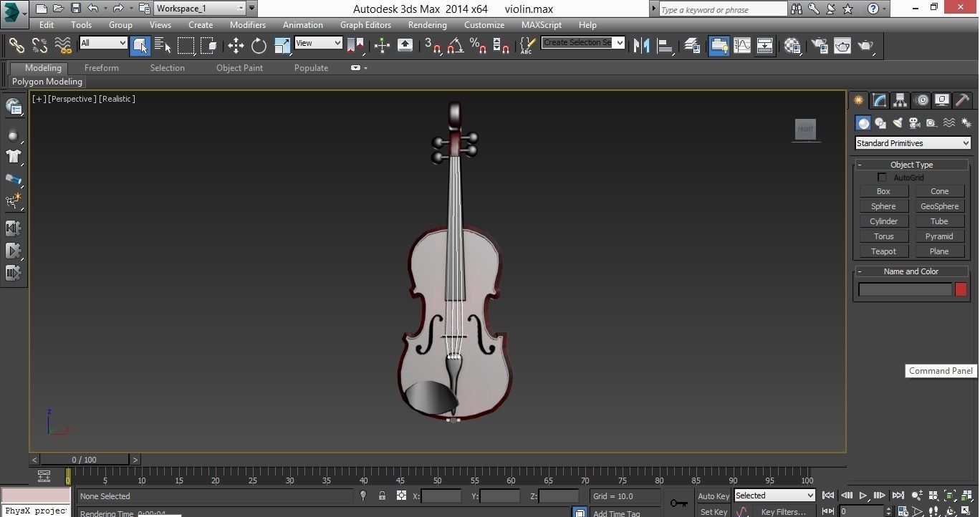Click the Torus primitive button

(x=883, y=236)
